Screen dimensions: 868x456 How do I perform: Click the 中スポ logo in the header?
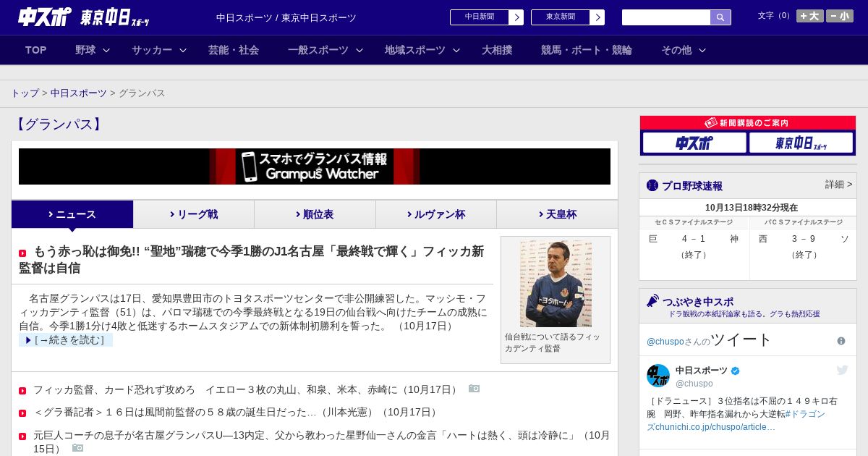pyautogui.click(x=45, y=17)
